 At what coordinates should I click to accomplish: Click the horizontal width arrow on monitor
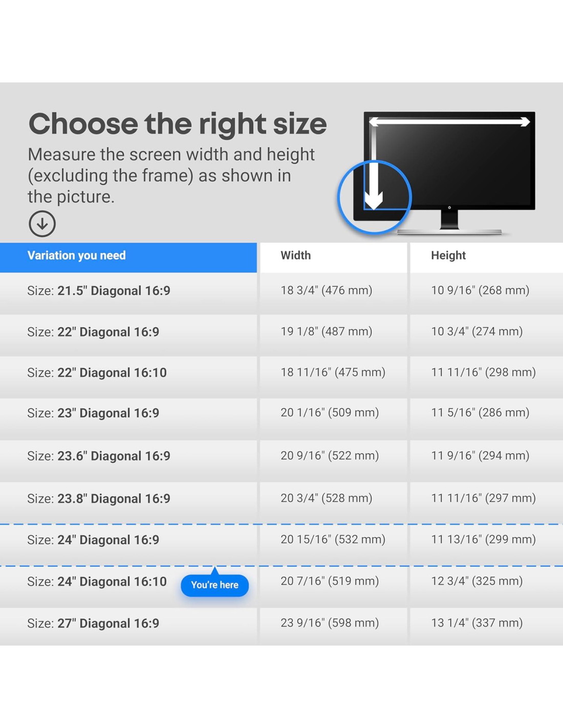[449, 122]
